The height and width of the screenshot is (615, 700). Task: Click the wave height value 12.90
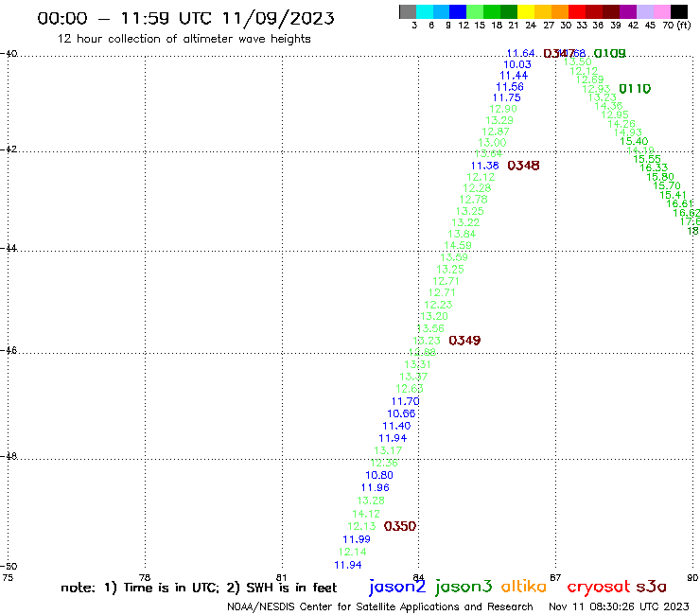503,109
